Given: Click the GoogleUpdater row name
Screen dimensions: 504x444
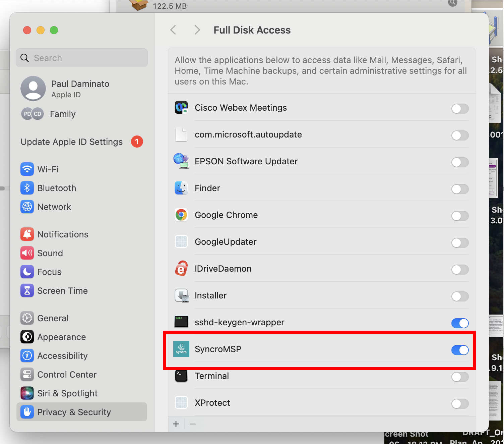Looking at the screenshot, I should click(226, 242).
